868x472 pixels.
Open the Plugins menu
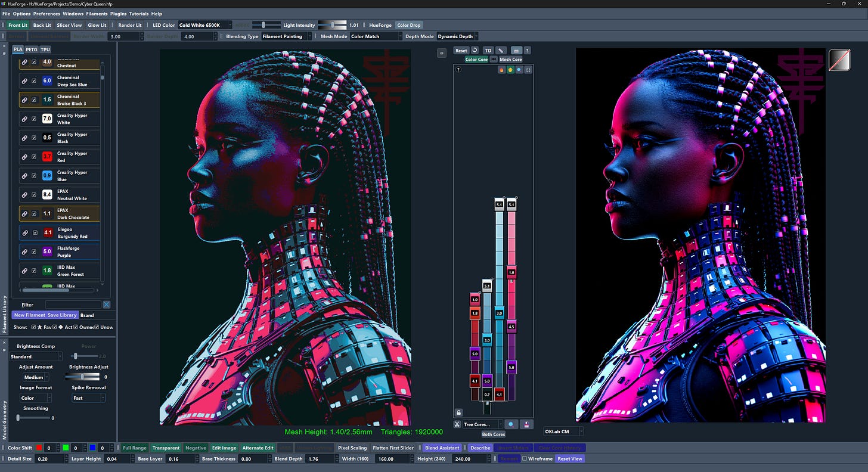point(119,14)
